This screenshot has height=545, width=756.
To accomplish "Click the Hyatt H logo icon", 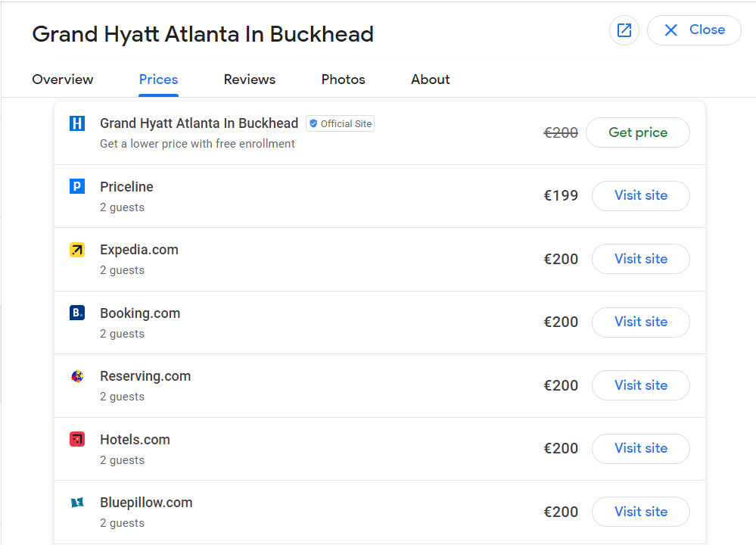I will pyautogui.click(x=77, y=123).
